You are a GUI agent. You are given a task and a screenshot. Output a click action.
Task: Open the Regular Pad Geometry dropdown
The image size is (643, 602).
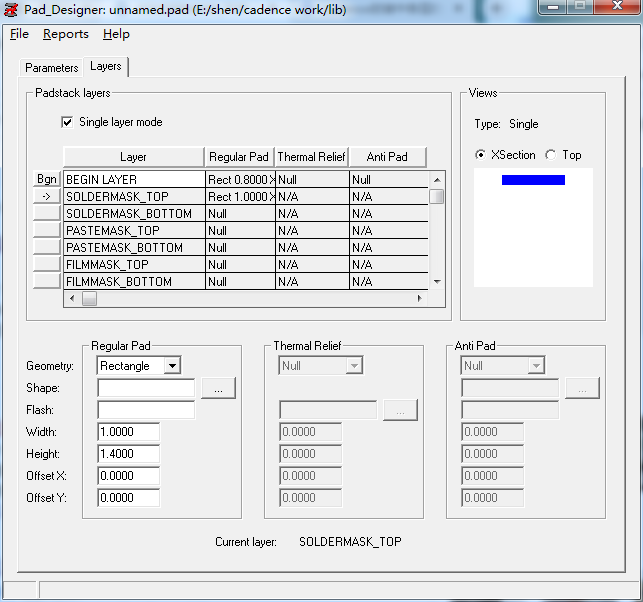pyautogui.click(x=172, y=366)
